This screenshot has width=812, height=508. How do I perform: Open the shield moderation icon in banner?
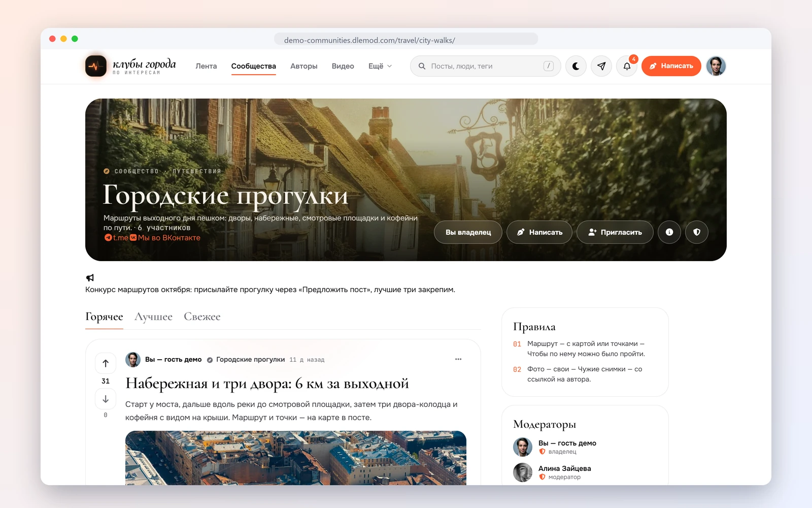coord(697,232)
